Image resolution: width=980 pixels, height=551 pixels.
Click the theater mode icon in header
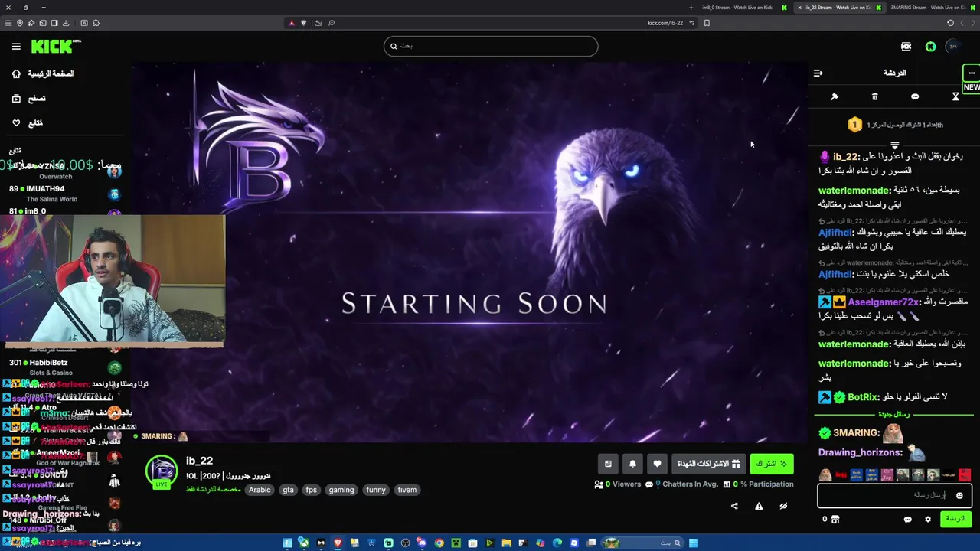[x=906, y=47]
